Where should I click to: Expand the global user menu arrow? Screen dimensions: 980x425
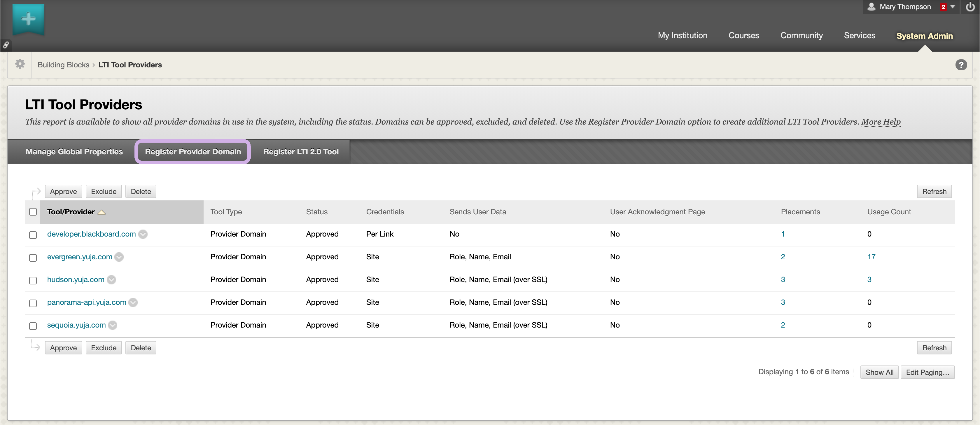click(x=953, y=7)
